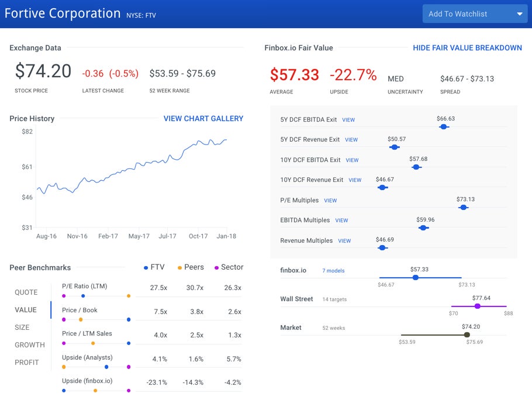
Task: Select the QUOTE benchmark tab
Action: pos(26,292)
